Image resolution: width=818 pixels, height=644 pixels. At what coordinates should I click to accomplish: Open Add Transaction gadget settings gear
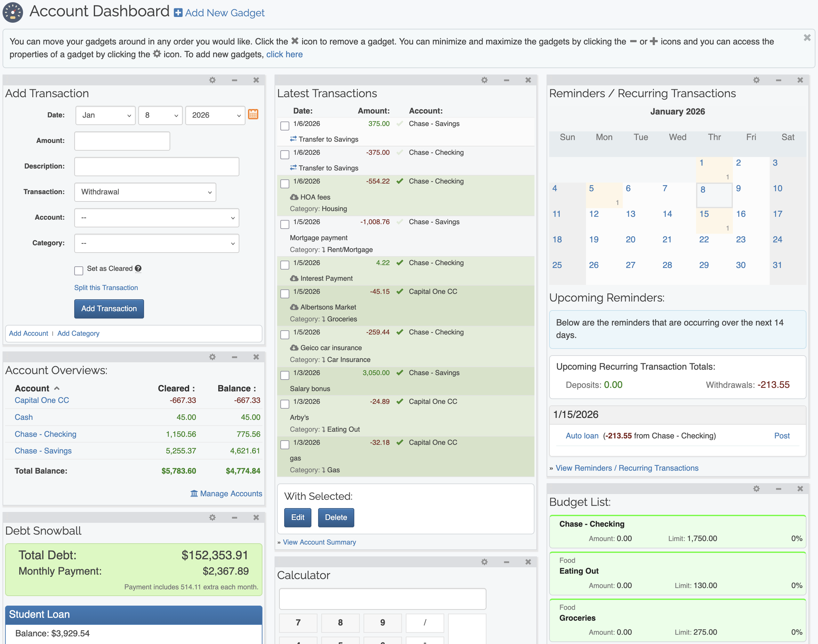pyautogui.click(x=213, y=80)
